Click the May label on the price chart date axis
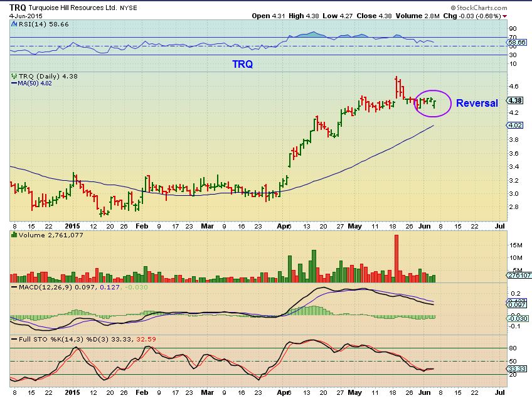 (355, 226)
